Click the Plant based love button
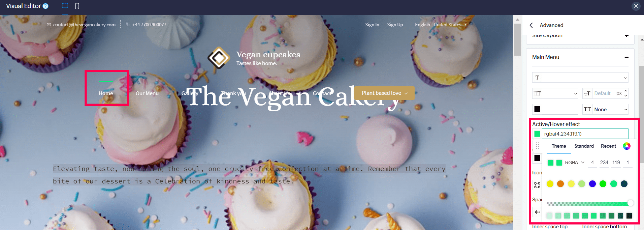644x230 pixels. click(384, 93)
